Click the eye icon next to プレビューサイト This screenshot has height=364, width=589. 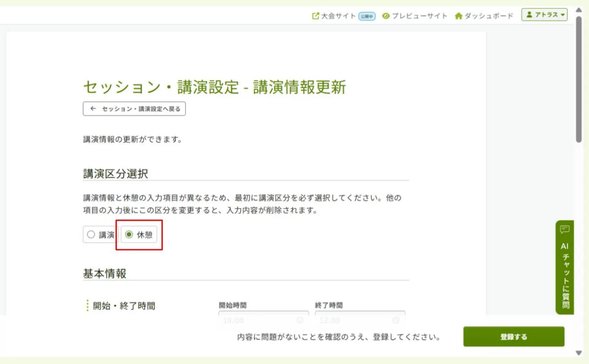tap(386, 15)
